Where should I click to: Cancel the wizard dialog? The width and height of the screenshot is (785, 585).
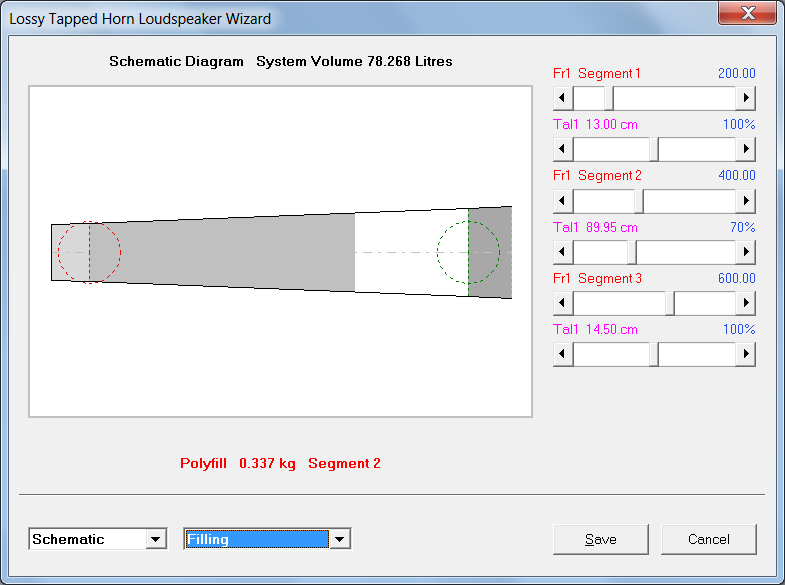[x=708, y=539]
